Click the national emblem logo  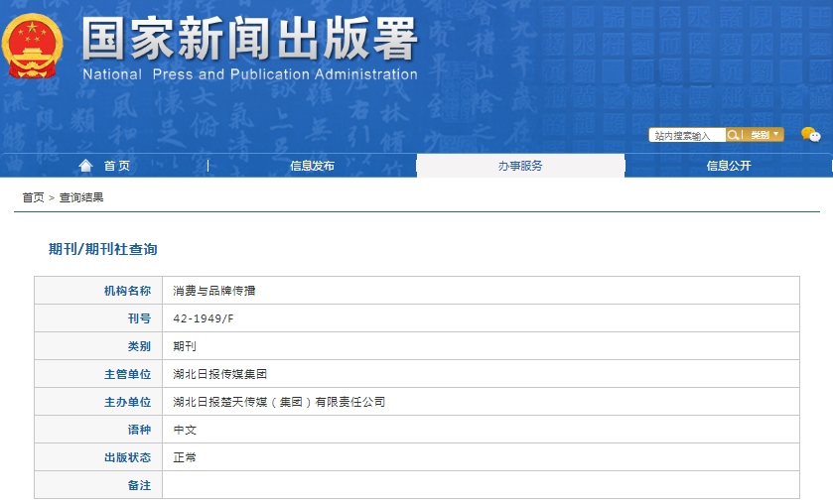(33, 46)
